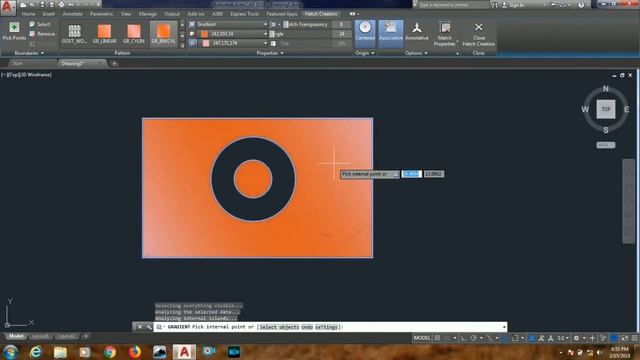640x360 pixels.
Task: Click the Match Properties icon
Action: (x=444, y=28)
